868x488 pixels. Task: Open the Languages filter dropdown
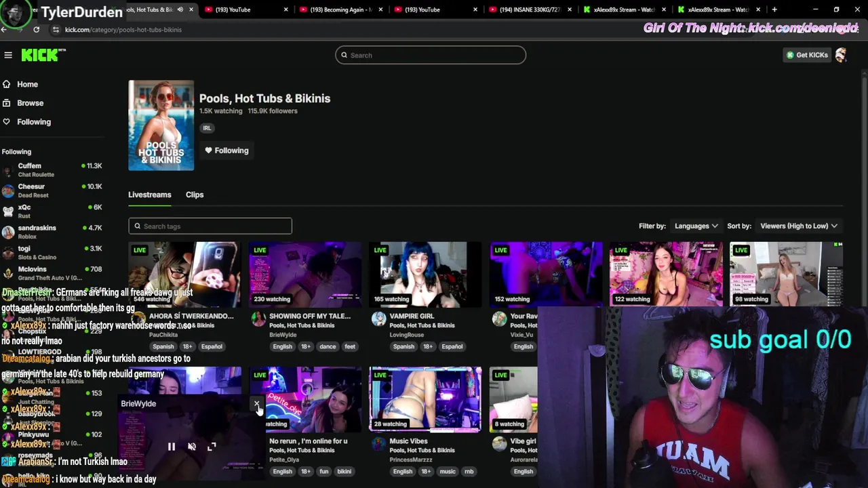coord(696,226)
